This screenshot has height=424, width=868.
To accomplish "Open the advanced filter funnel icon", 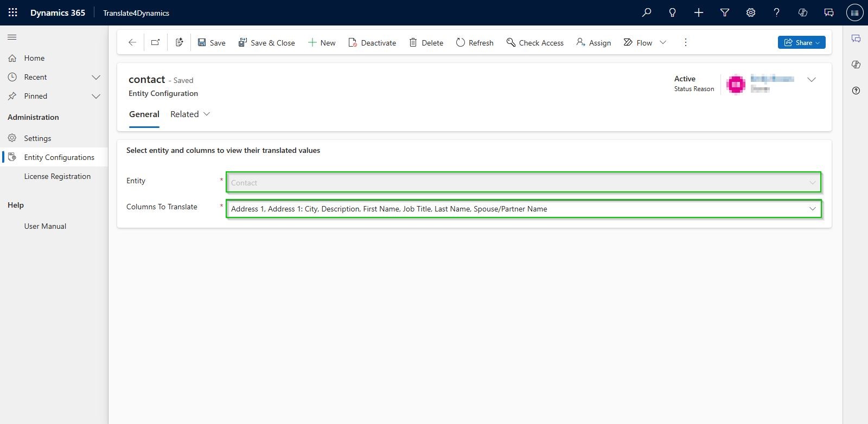I will click(x=724, y=12).
